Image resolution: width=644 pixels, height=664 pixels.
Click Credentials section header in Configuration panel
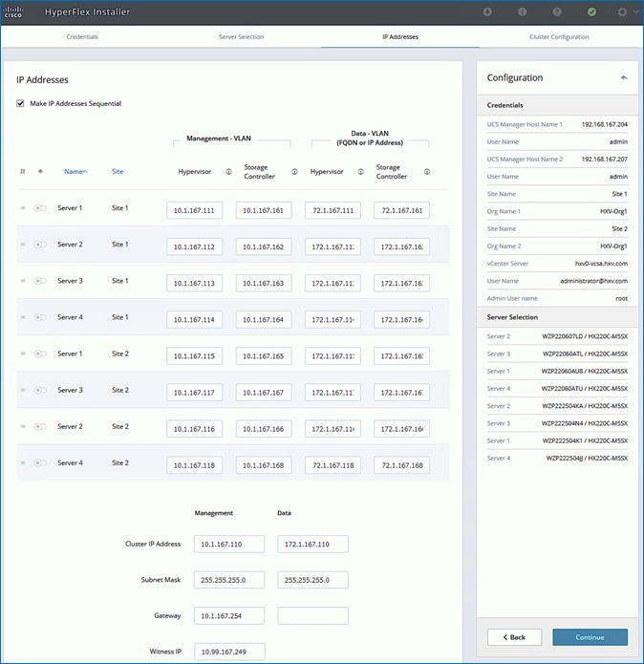point(557,105)
